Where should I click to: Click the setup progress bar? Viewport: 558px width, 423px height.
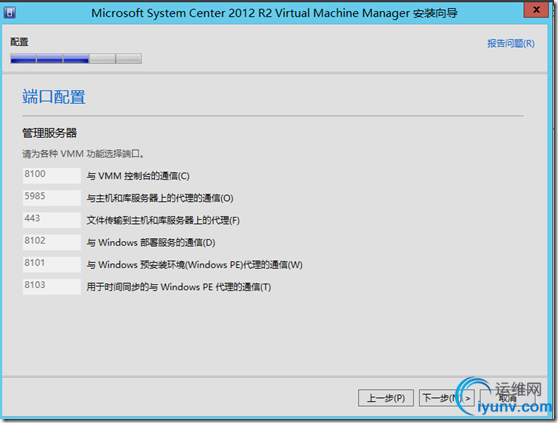[x=76, y=58]
